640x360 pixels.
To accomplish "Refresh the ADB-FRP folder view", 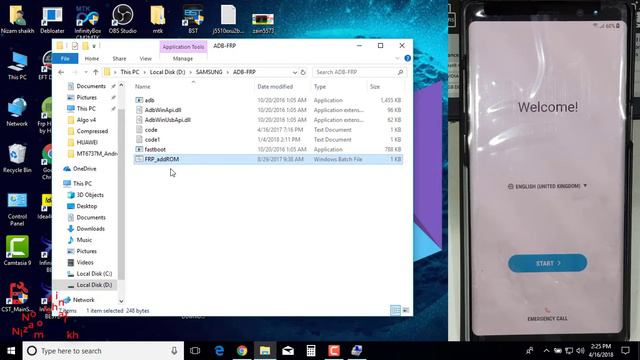I will (x=303, y=72).
